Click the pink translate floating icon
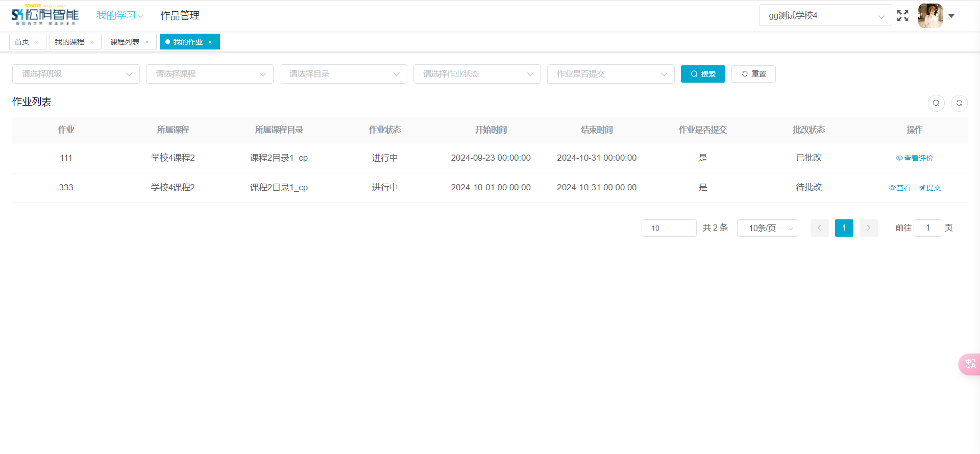The image size is (980, 454). [x=970, y=364]
